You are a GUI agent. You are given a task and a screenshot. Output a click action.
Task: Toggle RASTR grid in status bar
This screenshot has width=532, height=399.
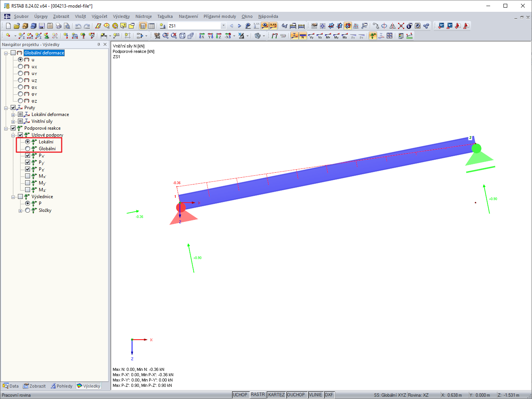(258, 395)
